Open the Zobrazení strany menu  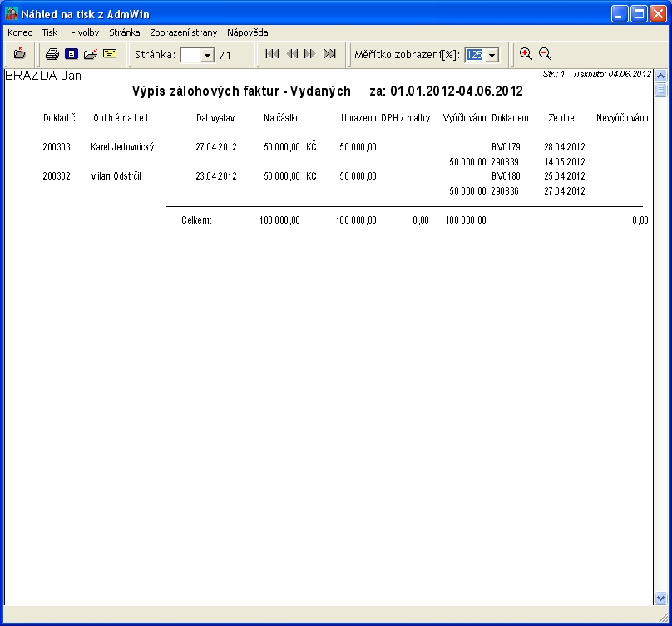pos(184,32)
